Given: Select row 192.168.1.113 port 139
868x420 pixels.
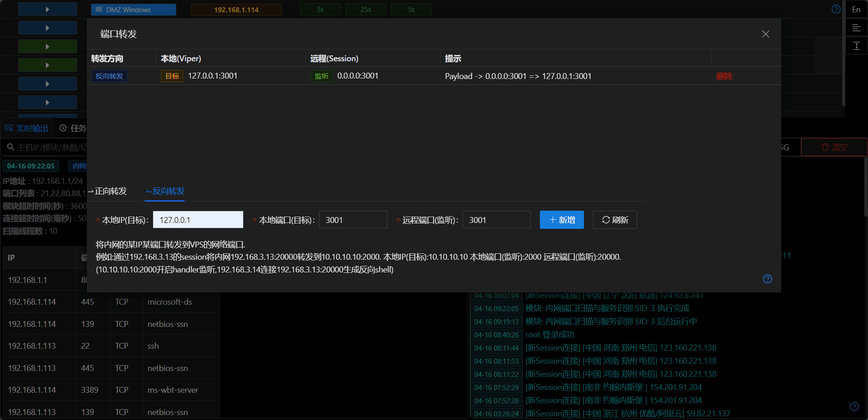Looking at the screenshot, I should point(111,411).
